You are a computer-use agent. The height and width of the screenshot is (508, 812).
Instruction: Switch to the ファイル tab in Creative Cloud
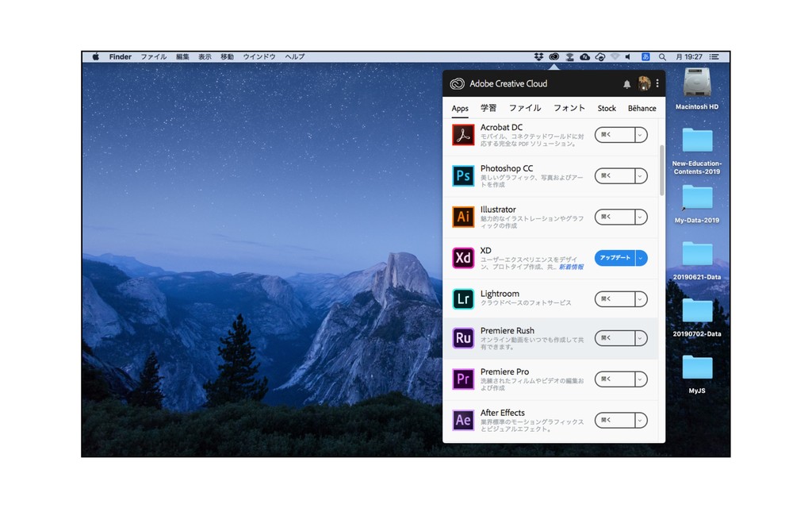coord(525,108)
